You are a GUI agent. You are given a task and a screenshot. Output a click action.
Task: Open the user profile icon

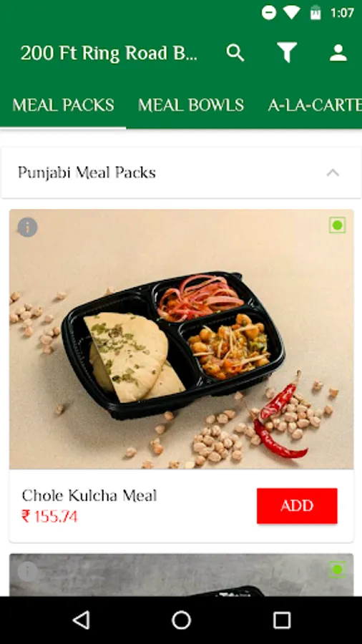(338, 53)
